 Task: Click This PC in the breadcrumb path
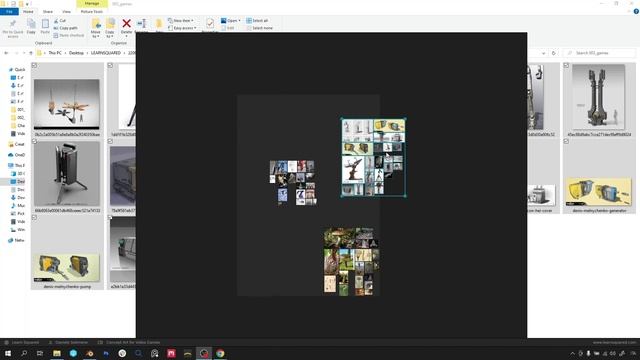55,53
